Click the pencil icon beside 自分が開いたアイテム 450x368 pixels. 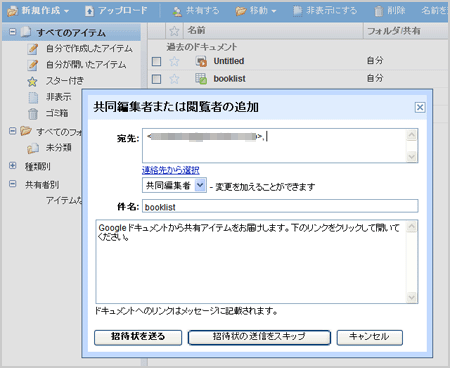click(x=33, y=65)
